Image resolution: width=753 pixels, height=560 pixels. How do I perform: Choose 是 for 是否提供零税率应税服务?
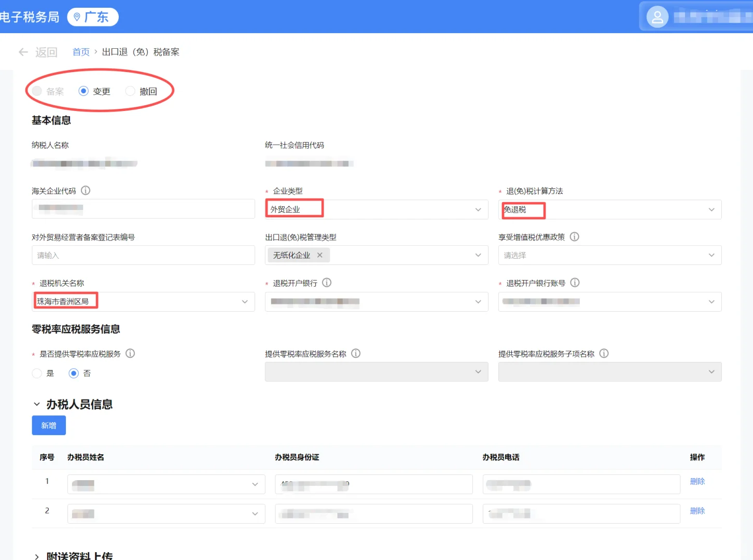pyautogui.click(x=37, y=373)
